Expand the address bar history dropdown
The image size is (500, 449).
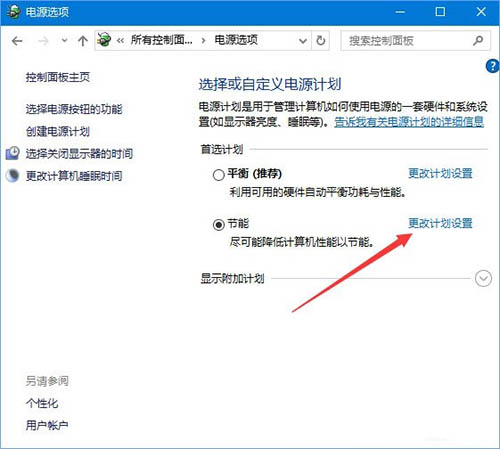(303, 41)
